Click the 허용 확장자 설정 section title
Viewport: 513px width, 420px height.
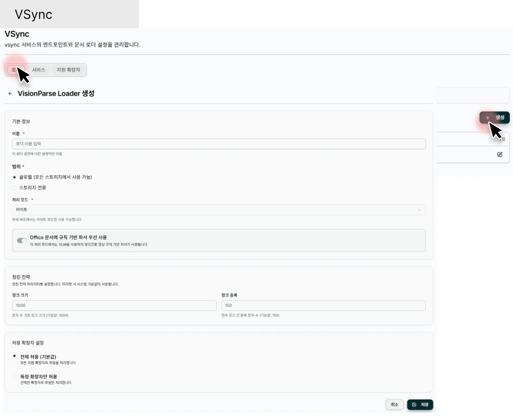[28, 343]
